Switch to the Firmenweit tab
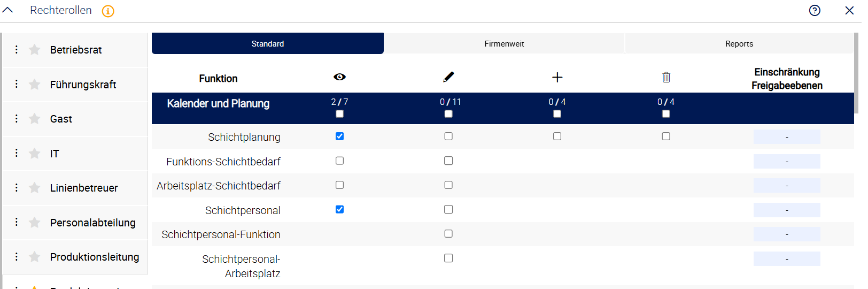The width and height of the screenshot is (868, 289). coord(504,44)
